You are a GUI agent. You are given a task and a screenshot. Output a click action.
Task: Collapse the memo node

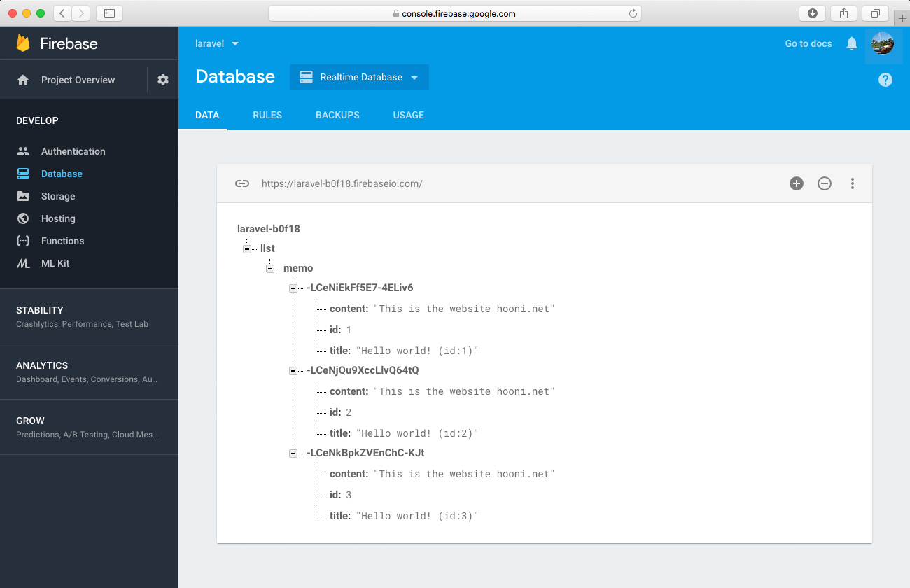click(x=270, y=268)
